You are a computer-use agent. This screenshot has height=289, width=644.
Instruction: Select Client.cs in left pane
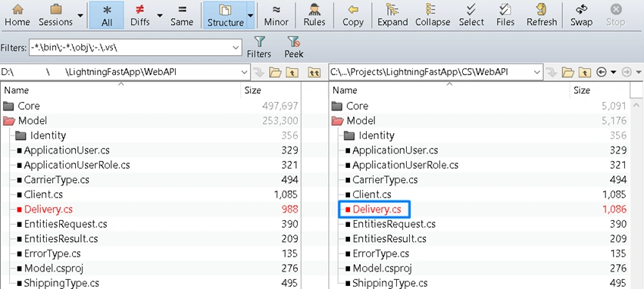43,194
